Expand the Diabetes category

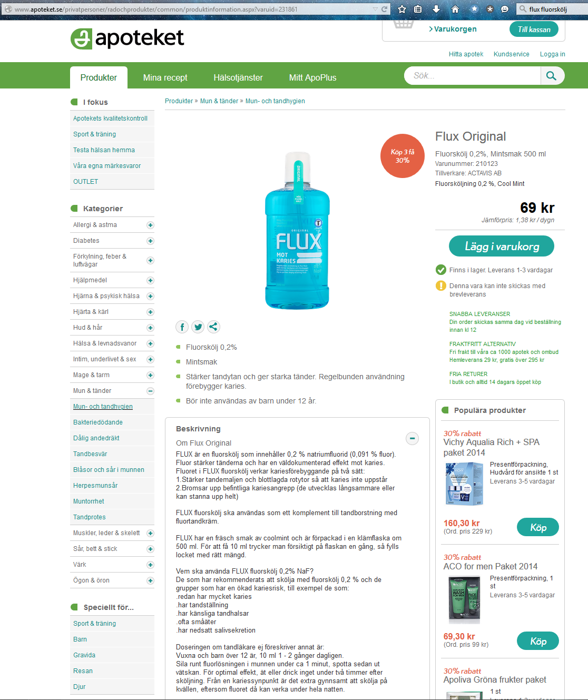[150, 241]
